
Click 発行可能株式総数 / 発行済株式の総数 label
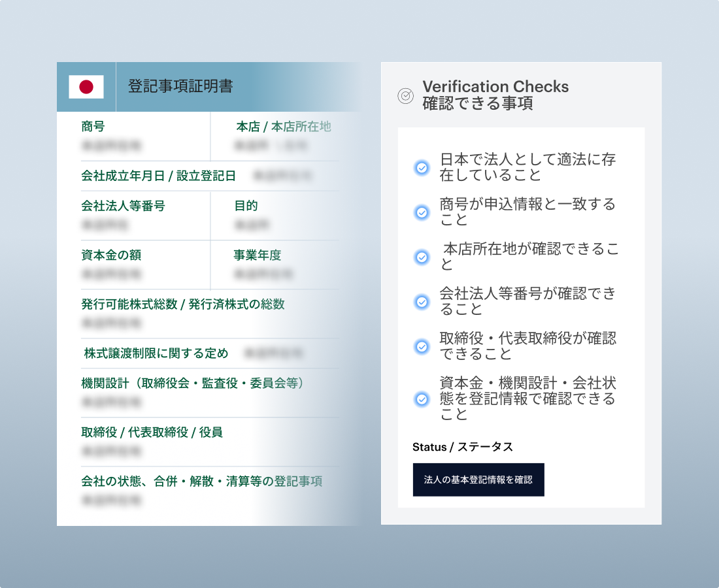[x=183, y=304]
